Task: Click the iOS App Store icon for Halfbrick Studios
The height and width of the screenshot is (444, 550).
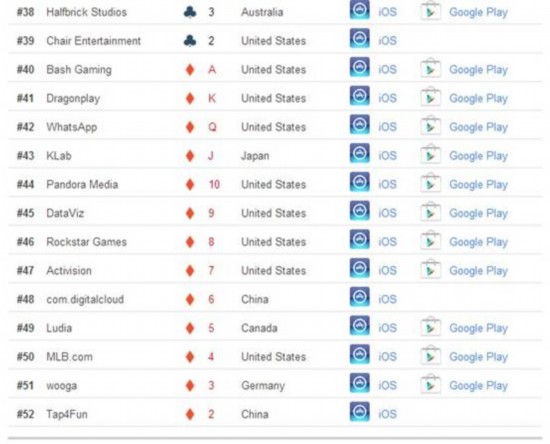Action: click(x=360, y=9)
